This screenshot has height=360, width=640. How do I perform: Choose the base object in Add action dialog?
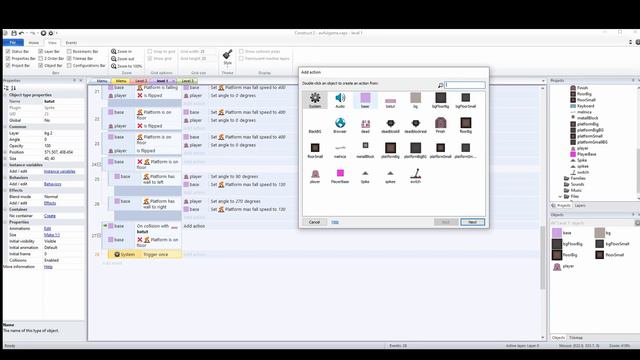(365, 100)
